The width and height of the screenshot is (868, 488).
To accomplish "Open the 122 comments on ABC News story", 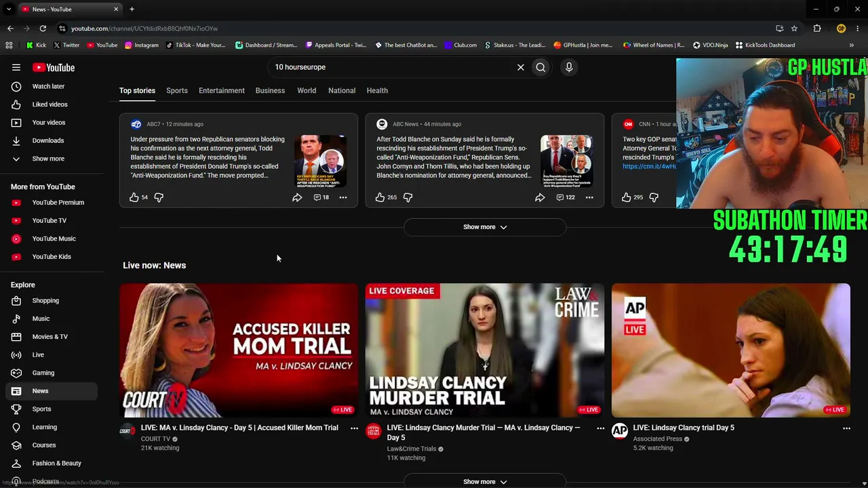I will tap(566, 197).
